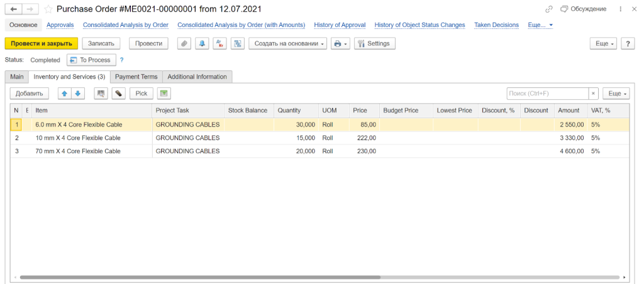
Task: Move row up with blue up arrow
Action: click(x=64, y=94)
